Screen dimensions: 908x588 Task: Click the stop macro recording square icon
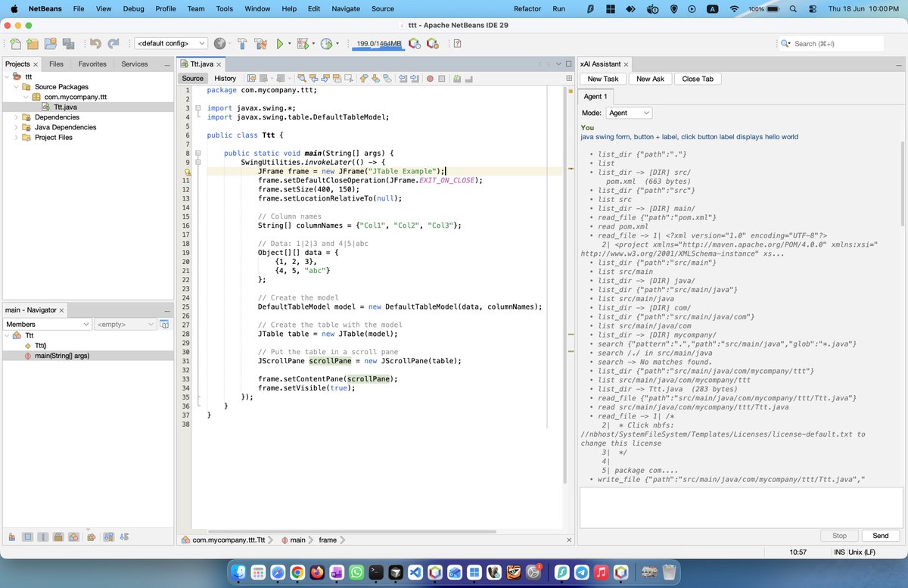(x=441, y=78)
